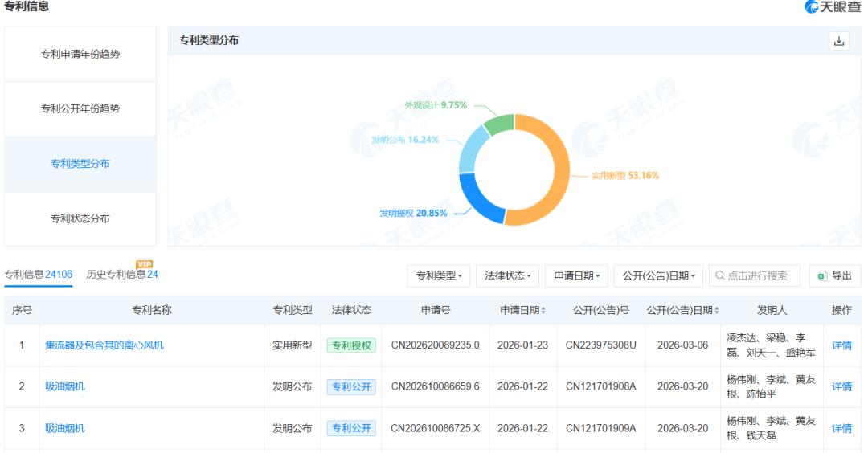
Task: Expand the 公开(公告)日期 filter dropdown
Action: (659, 275)
